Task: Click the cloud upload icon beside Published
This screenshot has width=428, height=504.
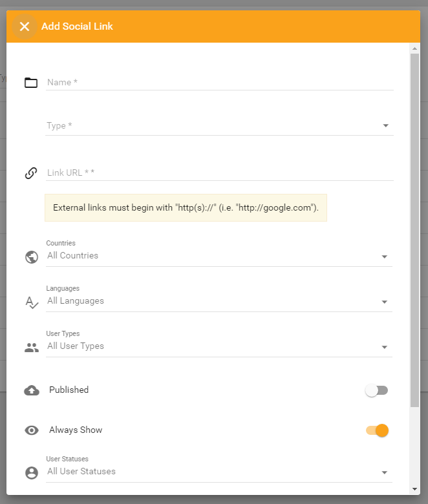Action: click(31, 390)
